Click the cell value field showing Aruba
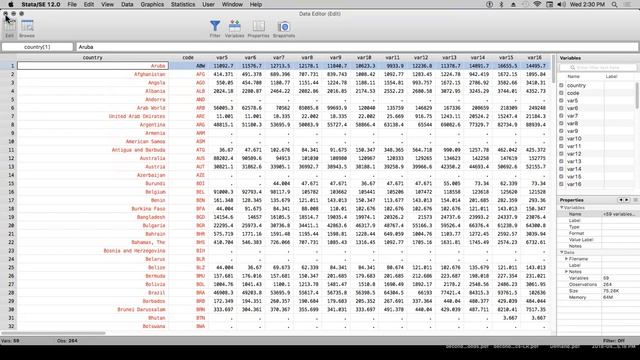 pyautogui.click(x=357, y=47)
